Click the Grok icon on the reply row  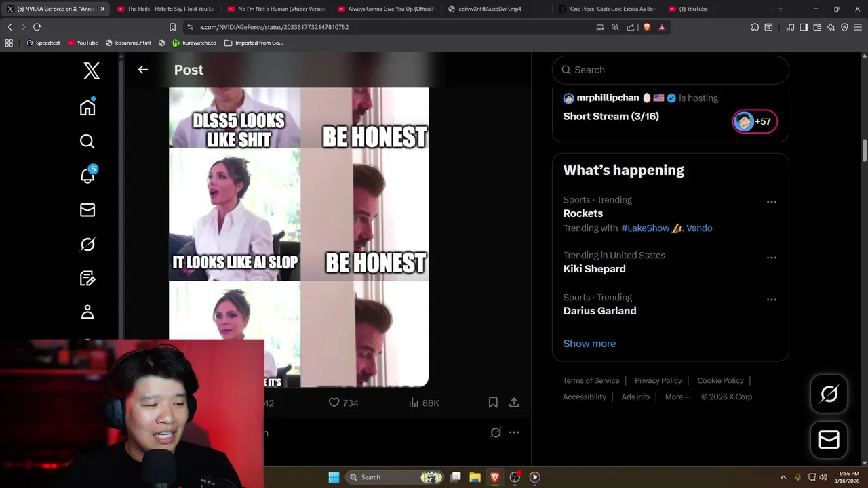click(496, 432)
